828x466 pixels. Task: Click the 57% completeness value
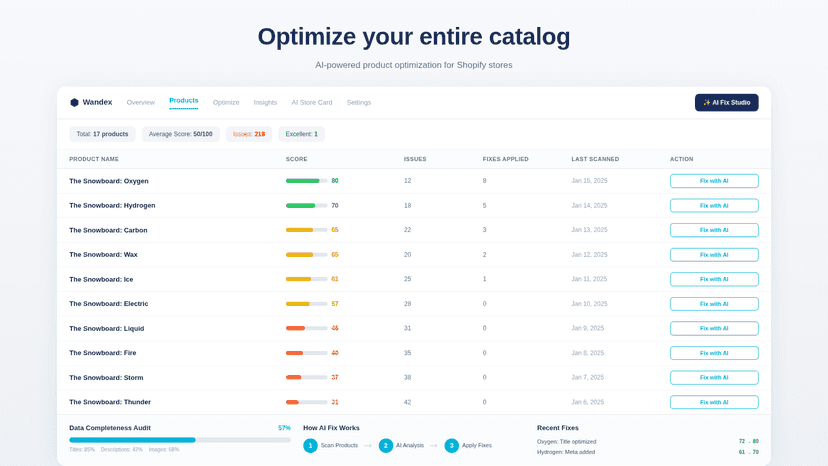pyautogui.click(x=284, y=428)
